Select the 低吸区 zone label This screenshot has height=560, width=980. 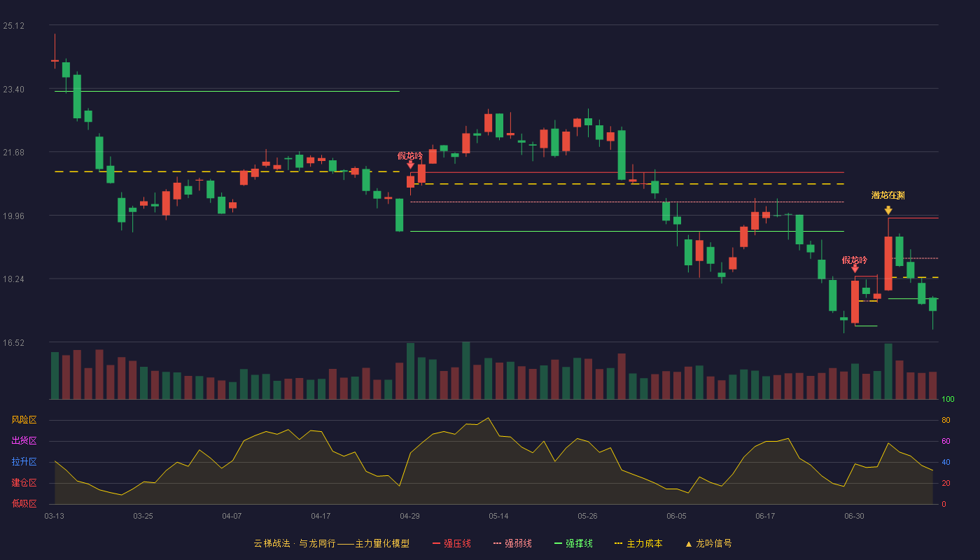click(x=24, y=503)
